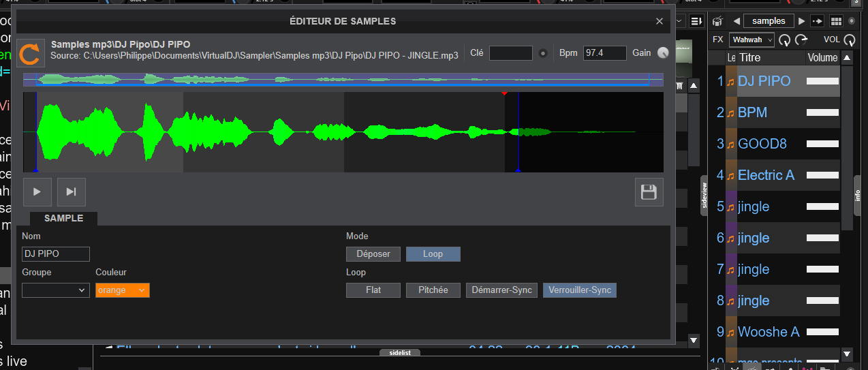Click the Gain knob in the sample editor
Viewport: 868px width, 370px height.
[663, 53]
